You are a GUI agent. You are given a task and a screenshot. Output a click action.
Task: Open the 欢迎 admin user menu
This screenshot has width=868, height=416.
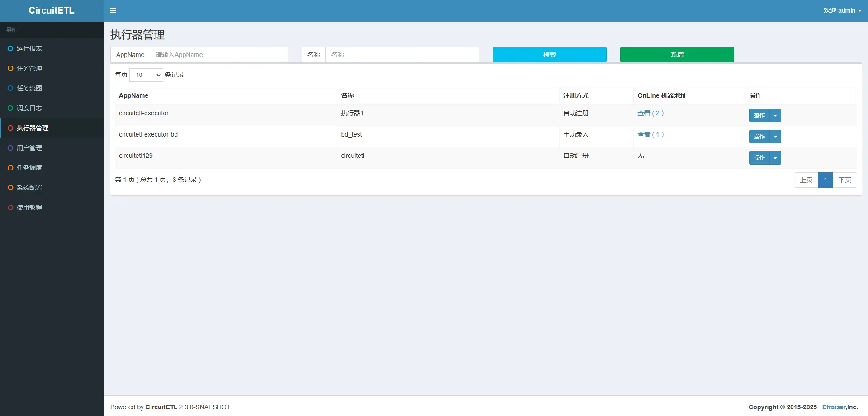pyautogui.click(x=842, y=10)
